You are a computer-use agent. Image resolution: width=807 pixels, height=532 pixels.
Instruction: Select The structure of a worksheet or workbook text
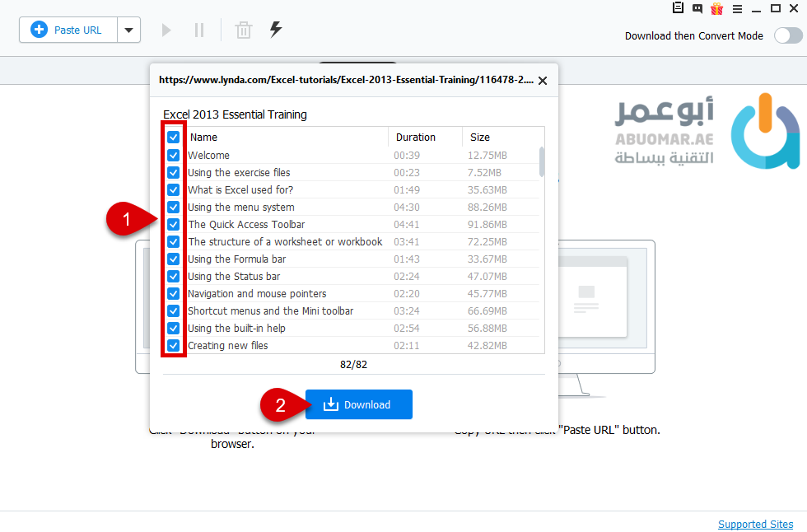[285, 242]
